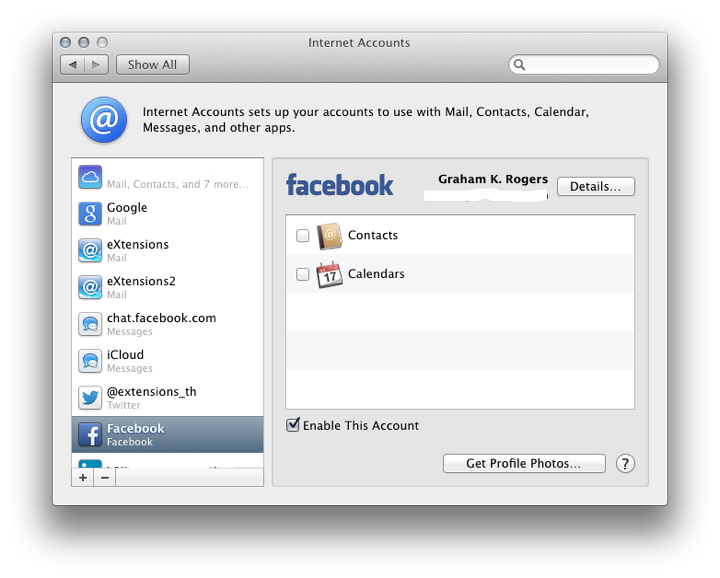Image resolution: width=720 pixels, height=578 pixels.
Task: Go forward with the right arrow button
Action: pos(96,65)
